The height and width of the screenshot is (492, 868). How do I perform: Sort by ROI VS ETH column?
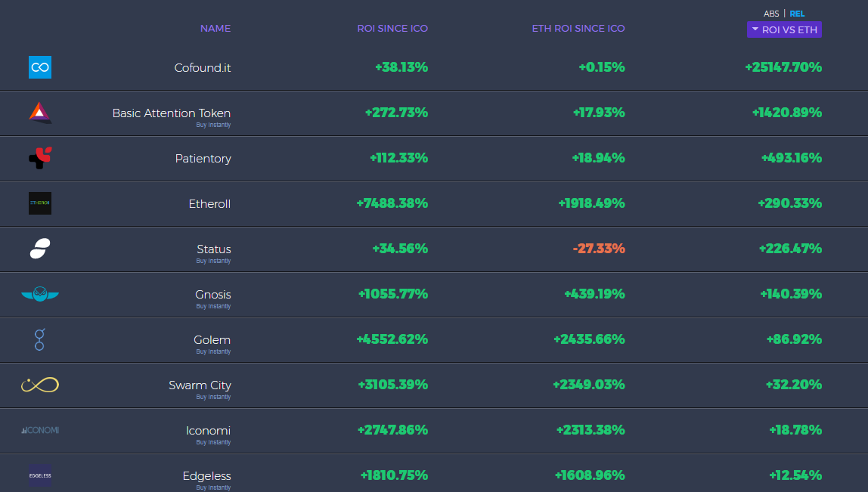[784, 30]
